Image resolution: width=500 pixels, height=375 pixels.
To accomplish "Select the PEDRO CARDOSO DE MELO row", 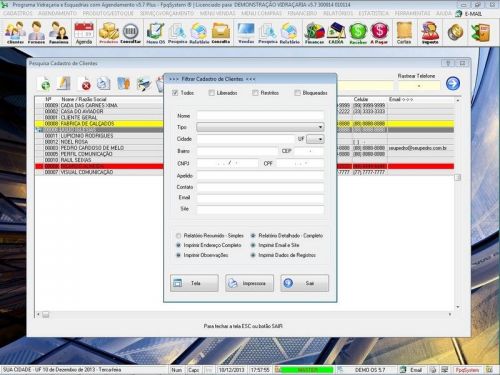I will coord(244,148).
